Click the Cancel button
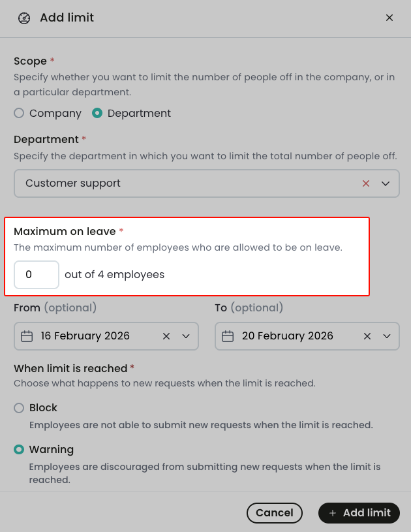 [x=274, y=513]
